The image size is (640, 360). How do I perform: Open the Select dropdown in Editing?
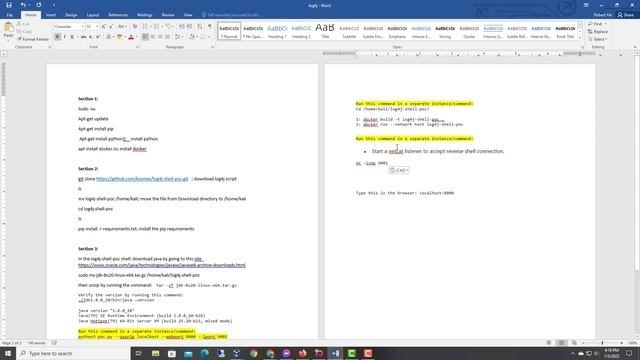pyautogui.click(x=598, y=39)
